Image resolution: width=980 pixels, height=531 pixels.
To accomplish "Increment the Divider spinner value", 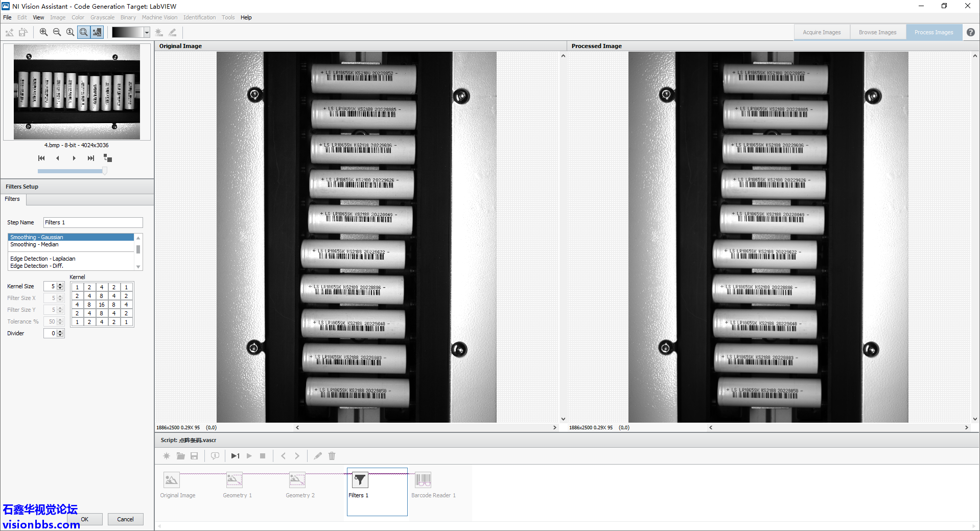I will coord(60,332).
